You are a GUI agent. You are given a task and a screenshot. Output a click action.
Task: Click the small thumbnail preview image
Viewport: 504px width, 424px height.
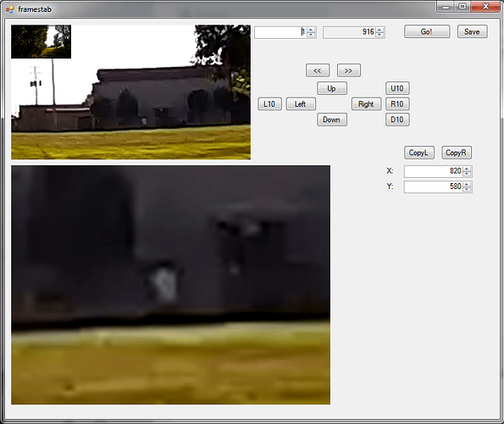point(42,42)
